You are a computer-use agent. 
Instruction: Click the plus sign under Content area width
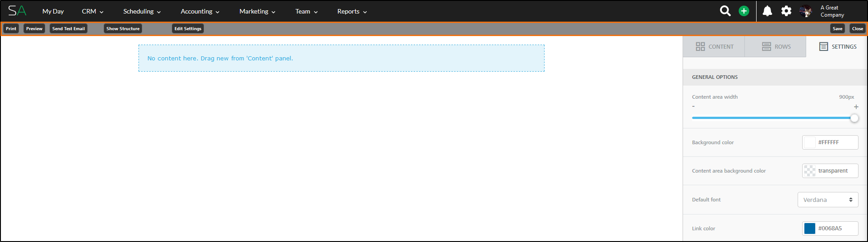coord(856,107)
